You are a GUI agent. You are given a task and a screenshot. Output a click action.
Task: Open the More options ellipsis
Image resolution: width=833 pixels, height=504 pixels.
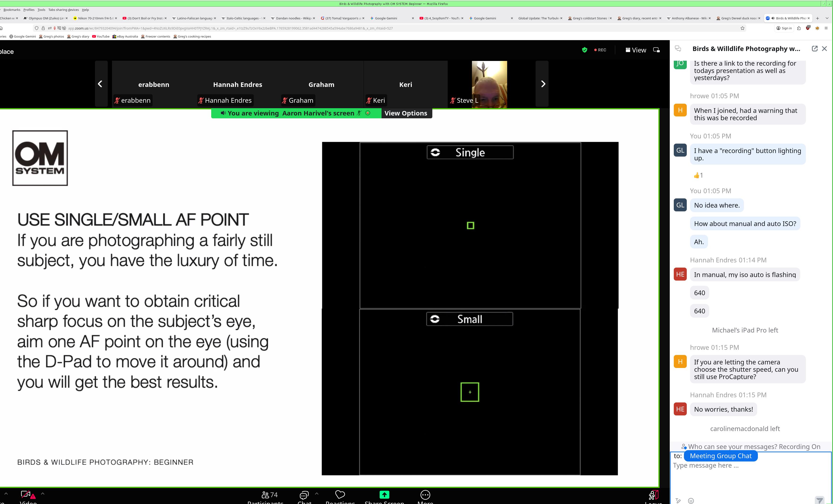[x=425, y=495]
